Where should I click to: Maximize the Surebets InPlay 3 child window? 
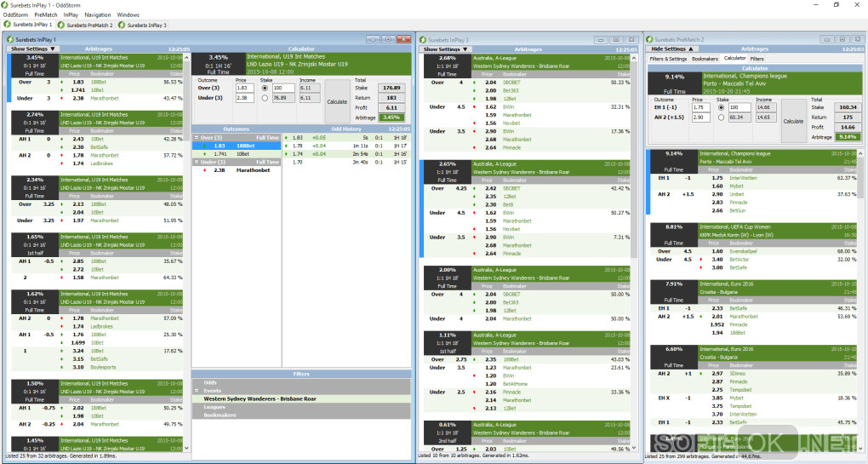click(616, 40)
